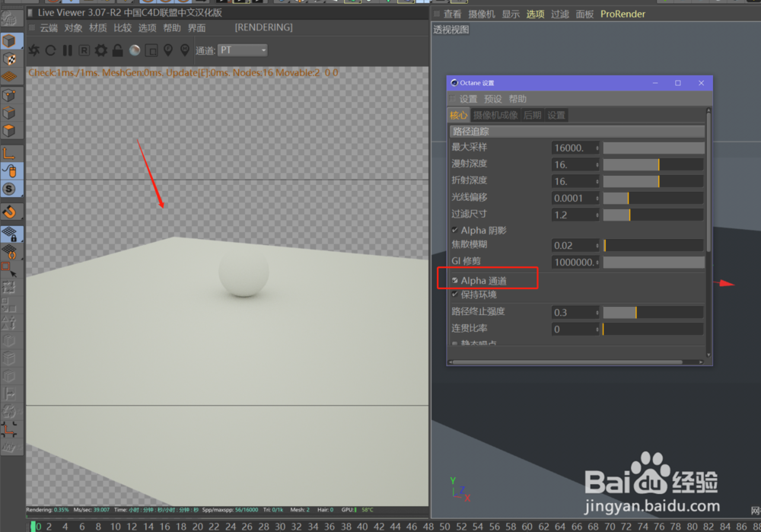
Task: Click the orange L-shaped axis icon
Action: click(9, 154)
